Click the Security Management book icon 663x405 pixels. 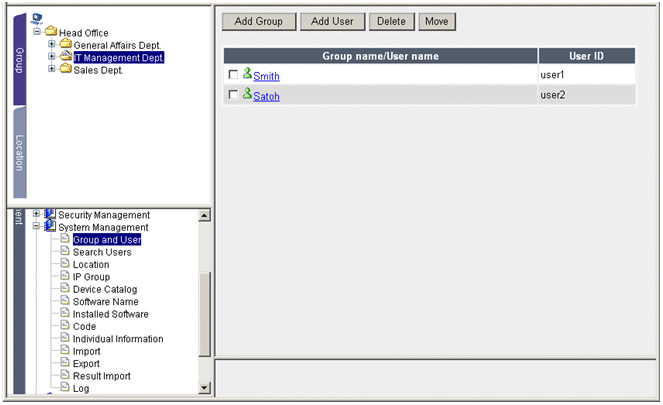pos(50,213)
